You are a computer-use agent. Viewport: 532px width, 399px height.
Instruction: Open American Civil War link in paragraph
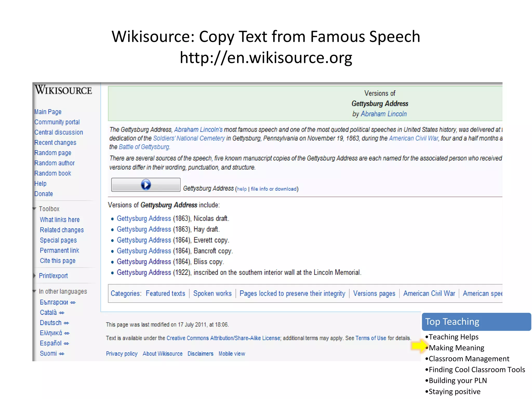[x=414, y=138]
